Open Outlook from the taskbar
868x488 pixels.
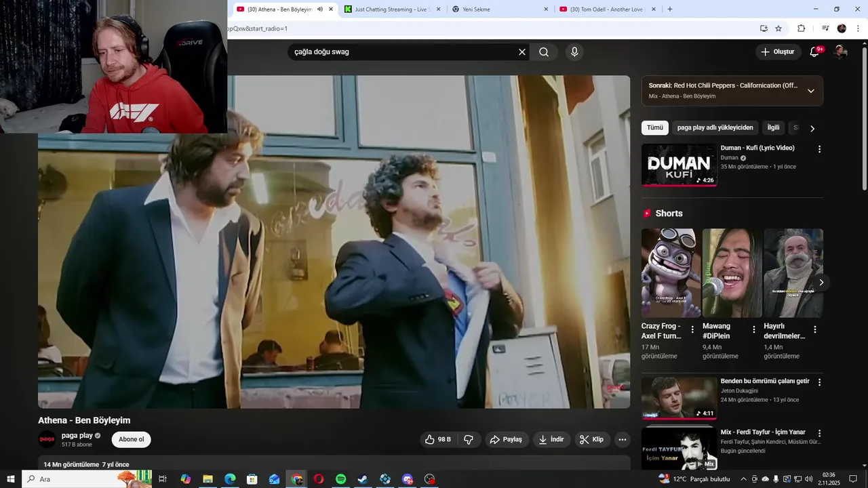(274, 479)
